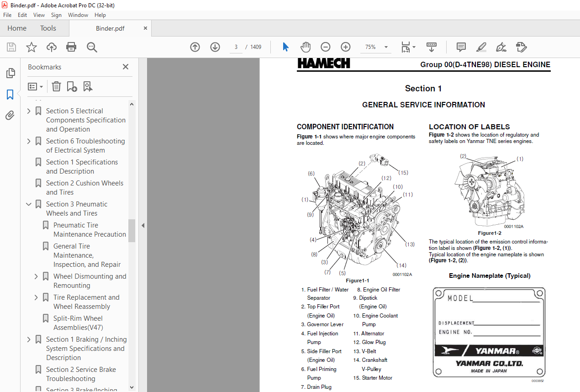Open the Page Thumbnails panel icon
The height and width of the screenshot is (392, 580).
tap(10, 73)
